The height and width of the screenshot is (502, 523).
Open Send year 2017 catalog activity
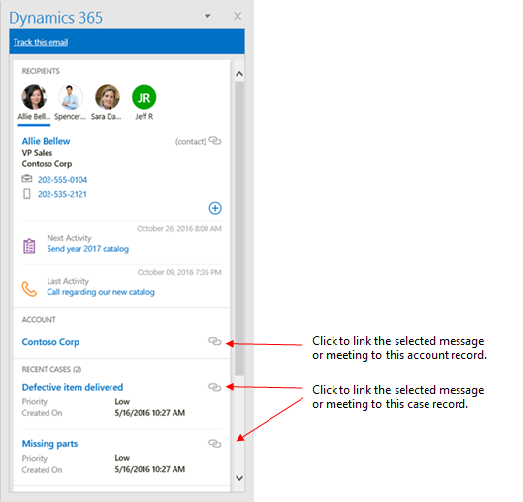coord(88,249)
